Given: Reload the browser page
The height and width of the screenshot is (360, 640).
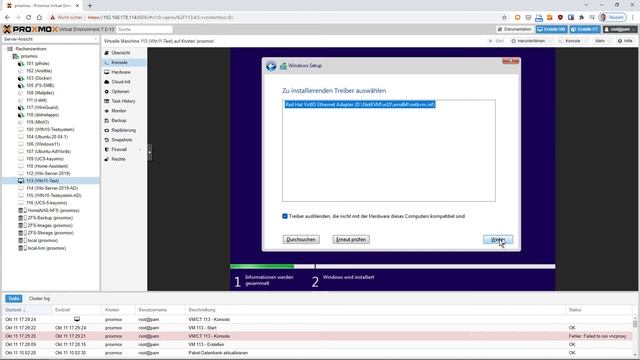Looking at the screenshot, I should pyautogui.click(x=29, y=18).
